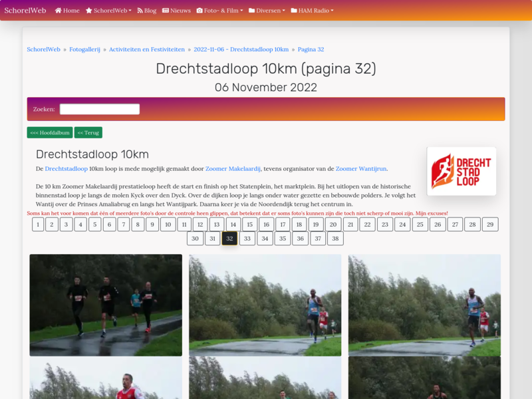The height and width of the screenshot is (399, 532).
Task: Follow the Zoomer Makelaardij link
Action: coord(233,169)
